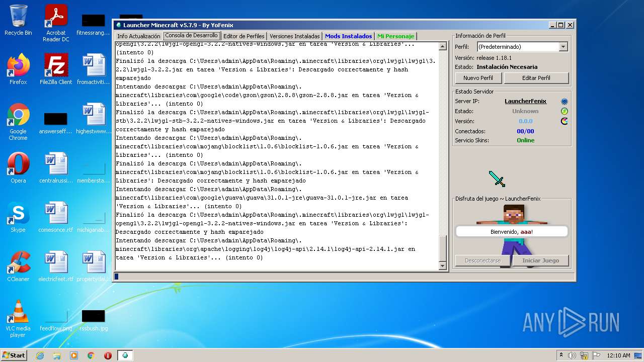The image size is (644, 362).
Task: Click console scrollbar up arrow
Action: pos(442,46)
